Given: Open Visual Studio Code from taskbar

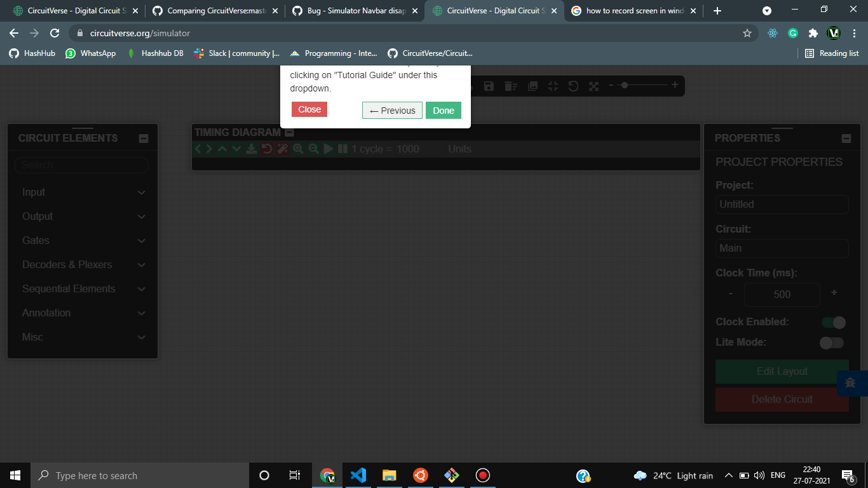Looking at the screenshot, I should pos(358,475).
